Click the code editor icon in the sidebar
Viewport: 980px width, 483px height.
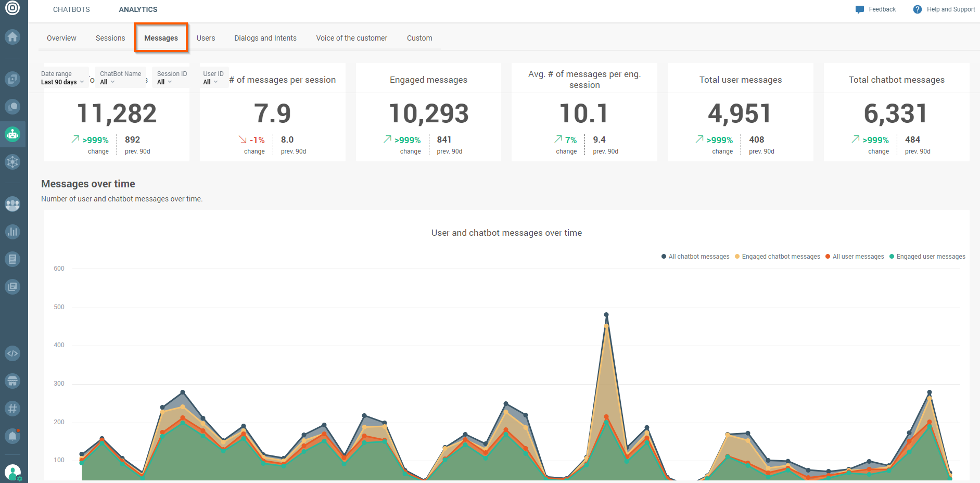point(12,353)
